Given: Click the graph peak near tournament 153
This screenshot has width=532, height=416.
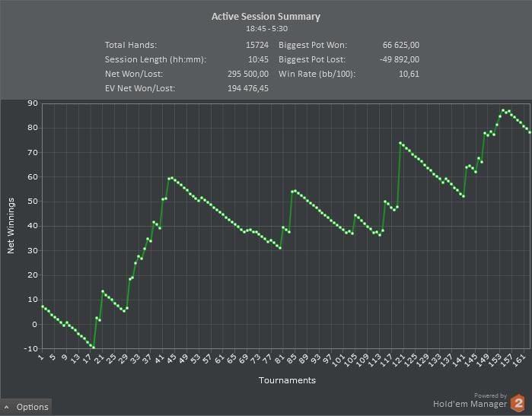Looking at the screenshot, I should [x=503, y=110].
